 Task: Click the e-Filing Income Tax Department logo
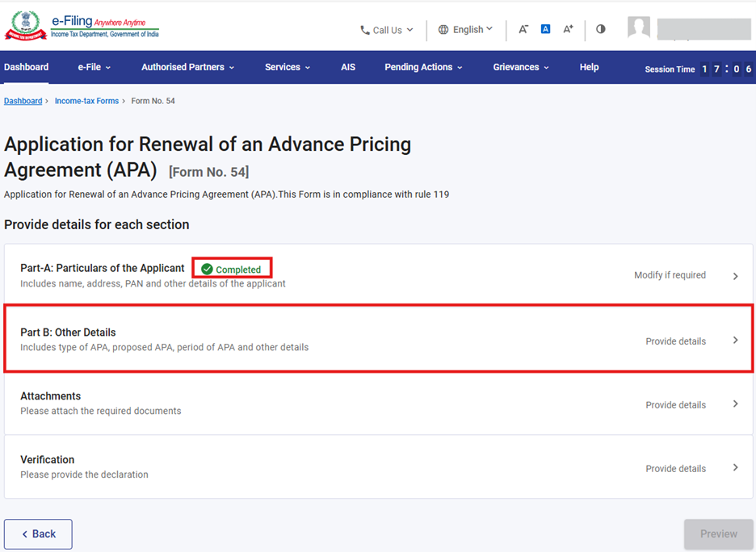pyautogui.click(x=82, y=27)
